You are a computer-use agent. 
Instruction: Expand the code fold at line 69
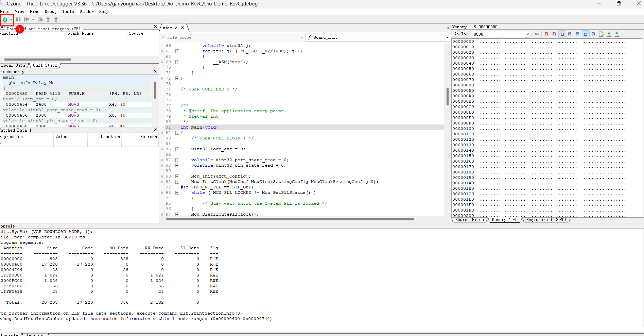[x=177, y=62]
